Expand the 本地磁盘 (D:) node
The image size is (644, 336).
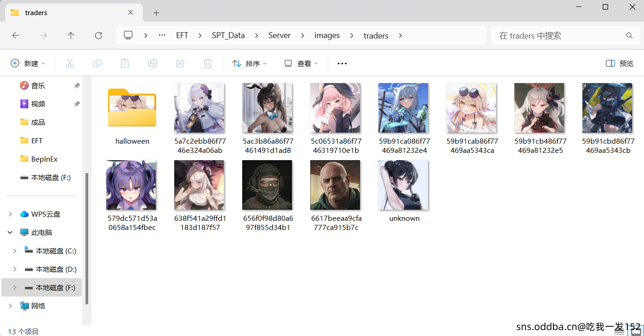pyautogui.click(x=15, y=269)
